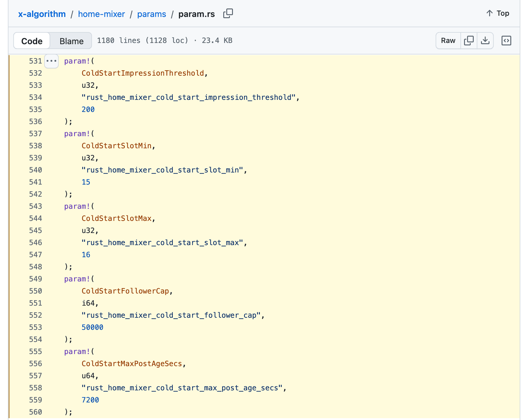Click line number 531
The image size is (530, 420).
pyautogui.click(x=35, y=61)
